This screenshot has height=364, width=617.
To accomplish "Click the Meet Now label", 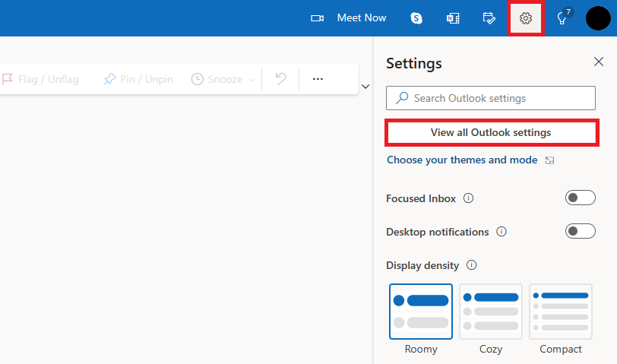I will coord(362,17).
